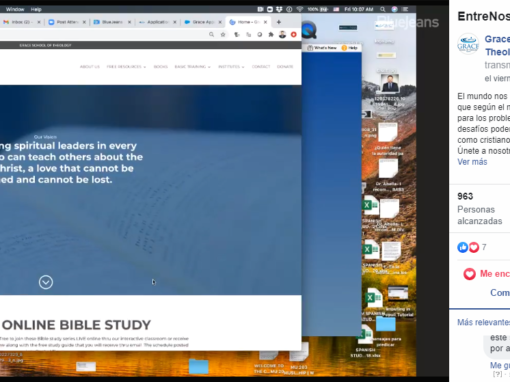Open the Chrome extensions puzzle icon

(x=271, y=34)
